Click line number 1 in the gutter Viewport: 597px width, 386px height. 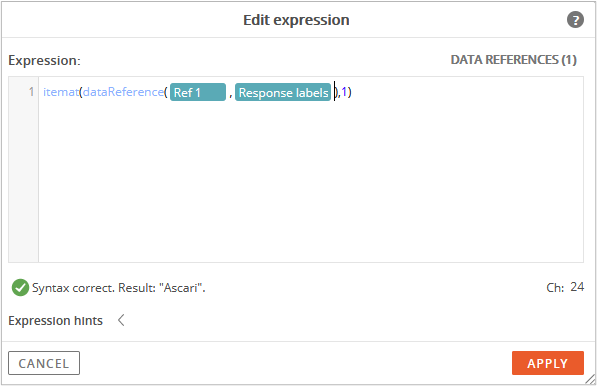tap(31, 92)
